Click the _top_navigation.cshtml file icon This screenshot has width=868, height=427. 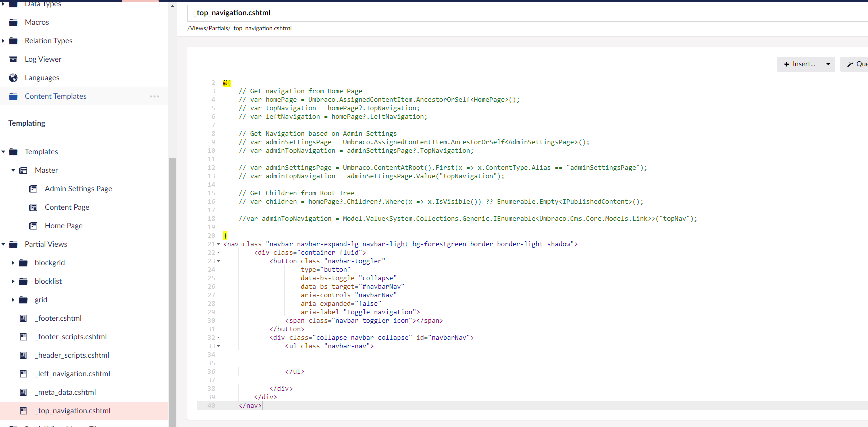click(x=23, y=411)
